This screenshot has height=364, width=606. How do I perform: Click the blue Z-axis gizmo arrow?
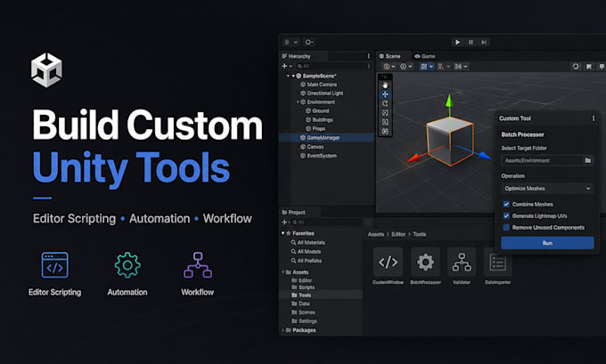(484, 155)
